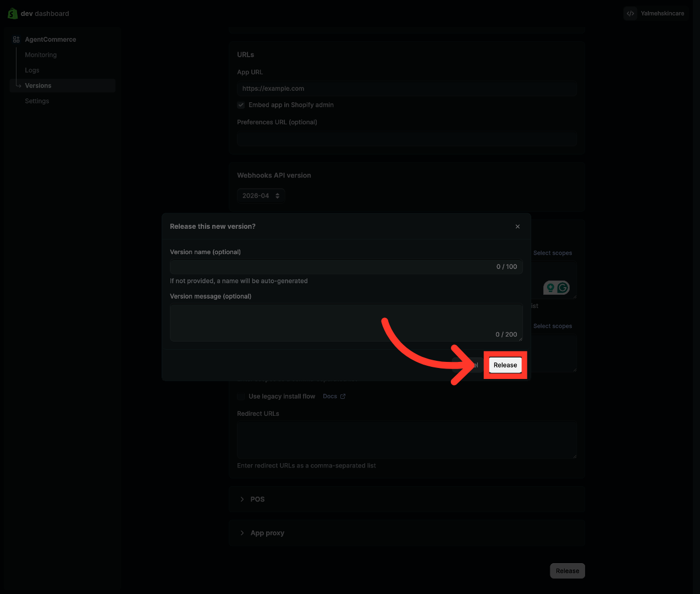The image size is (700, 594).
Task: Select Versions in the sidebar
Action: click(x=63, y=86)
